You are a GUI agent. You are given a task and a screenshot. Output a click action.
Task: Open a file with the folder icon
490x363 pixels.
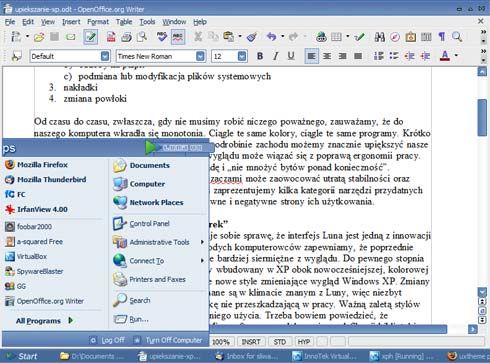39,37
